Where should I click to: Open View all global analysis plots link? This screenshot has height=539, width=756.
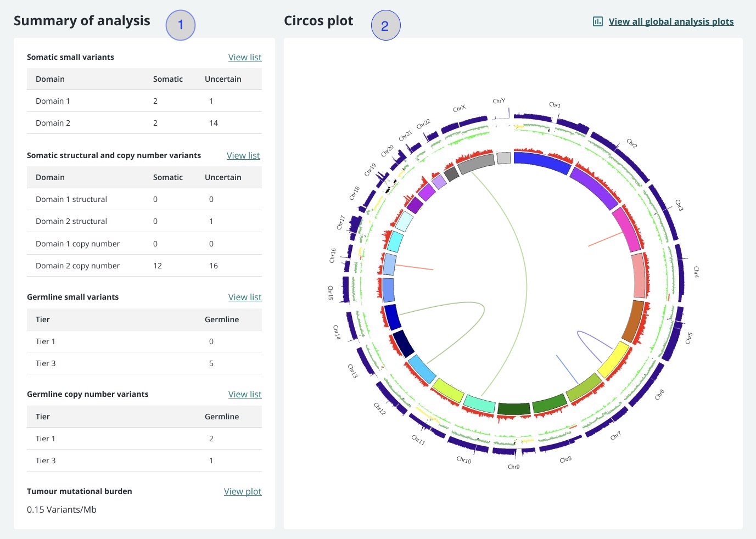[671, 21]
